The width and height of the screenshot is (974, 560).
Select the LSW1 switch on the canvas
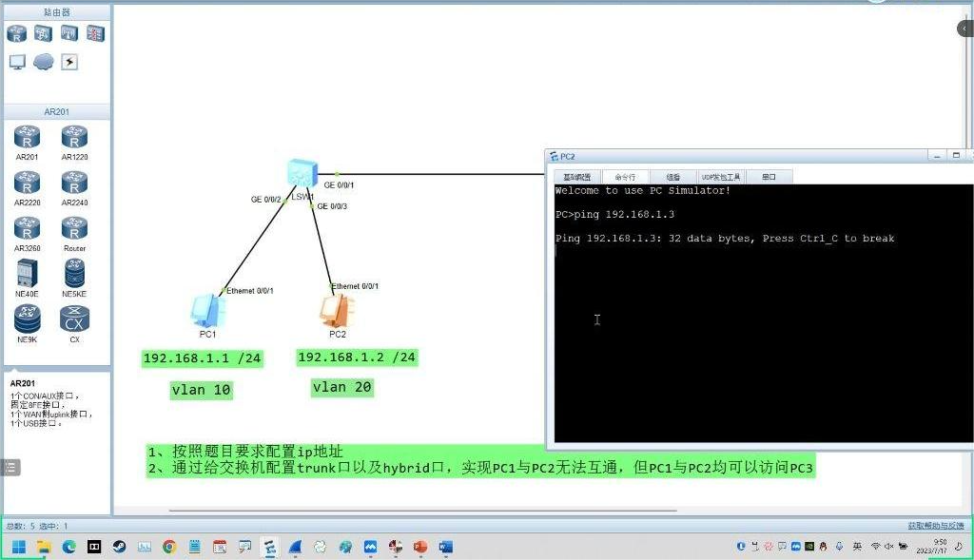302,173
